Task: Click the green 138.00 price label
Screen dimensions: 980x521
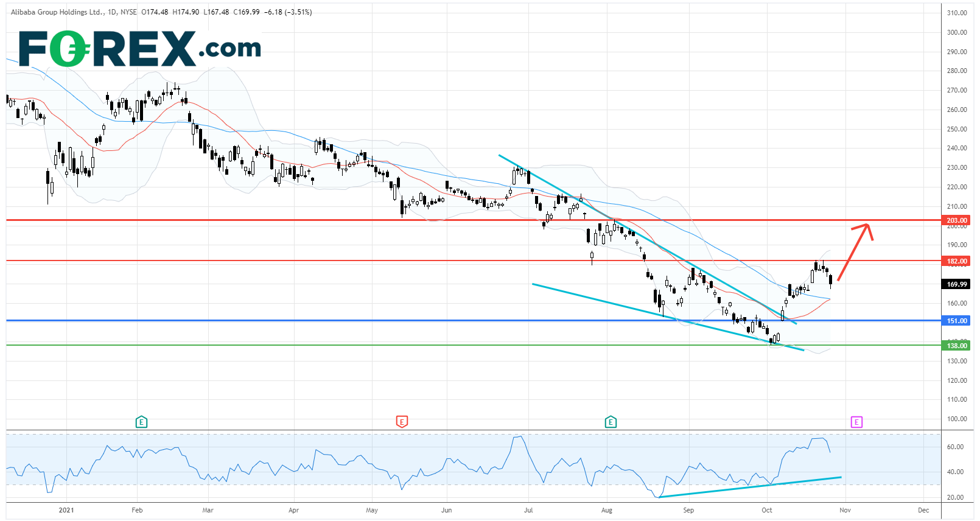Action: [x=956, y=346]
